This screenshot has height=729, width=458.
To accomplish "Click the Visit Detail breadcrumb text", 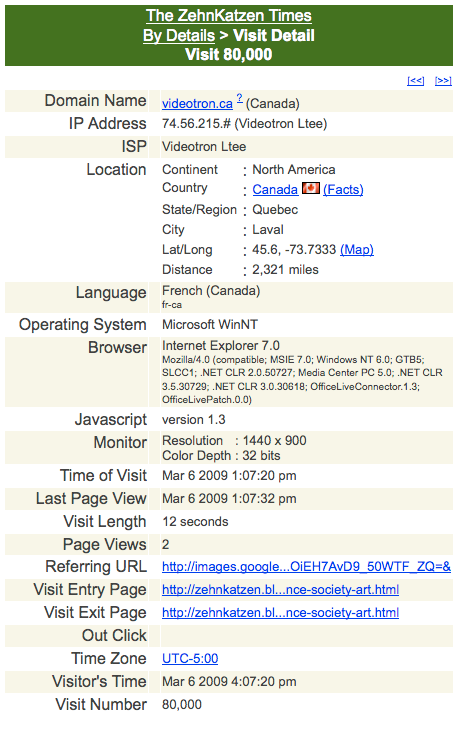I will coord(274,35).
